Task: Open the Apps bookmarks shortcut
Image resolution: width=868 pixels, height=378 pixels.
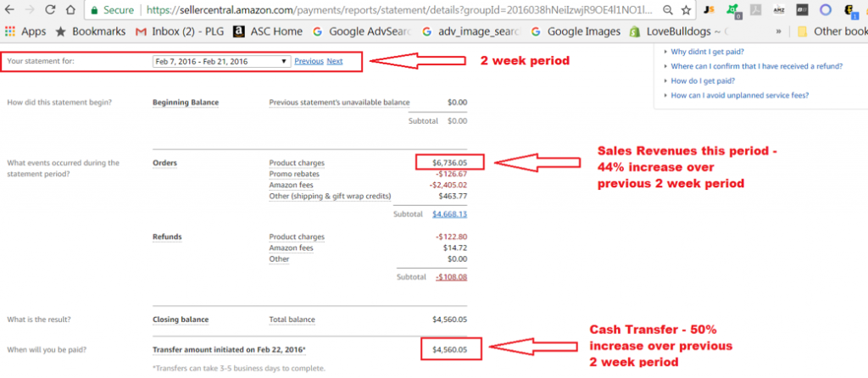Action: [25, 31]
